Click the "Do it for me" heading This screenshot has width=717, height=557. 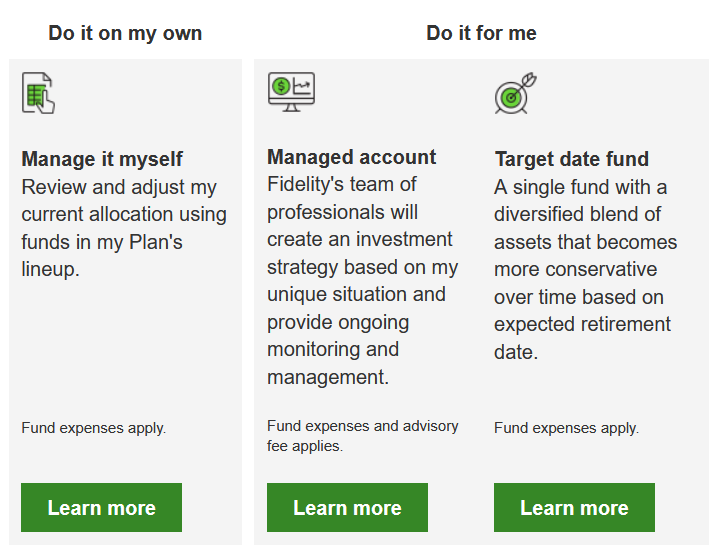481,33
